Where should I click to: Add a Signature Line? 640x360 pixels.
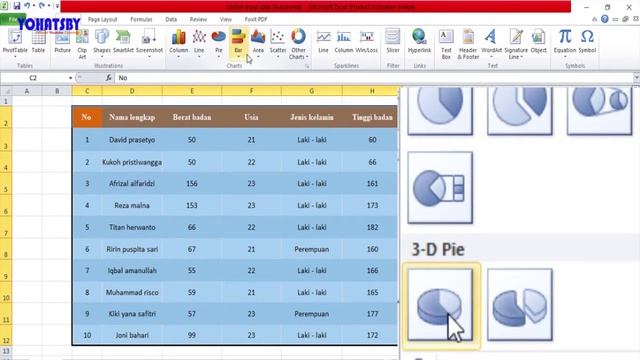click(x=516, y=44)
